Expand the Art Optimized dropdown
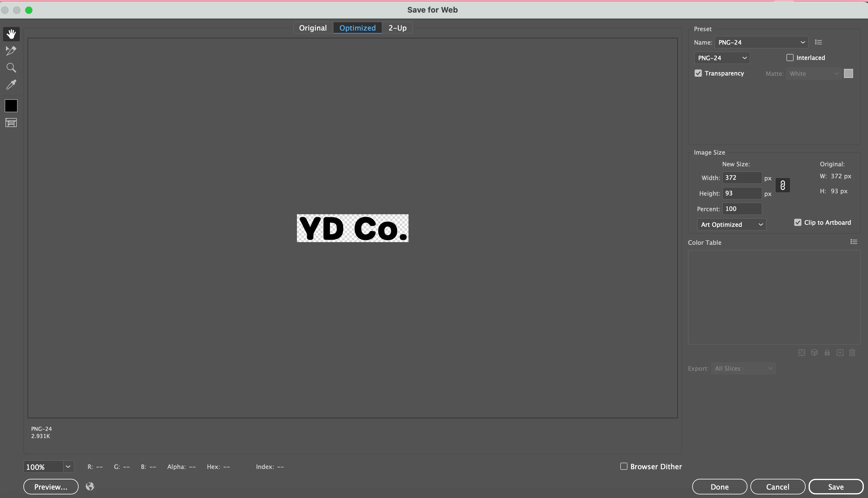The width and height of the screenshot is (868, 498). point(732,225)
